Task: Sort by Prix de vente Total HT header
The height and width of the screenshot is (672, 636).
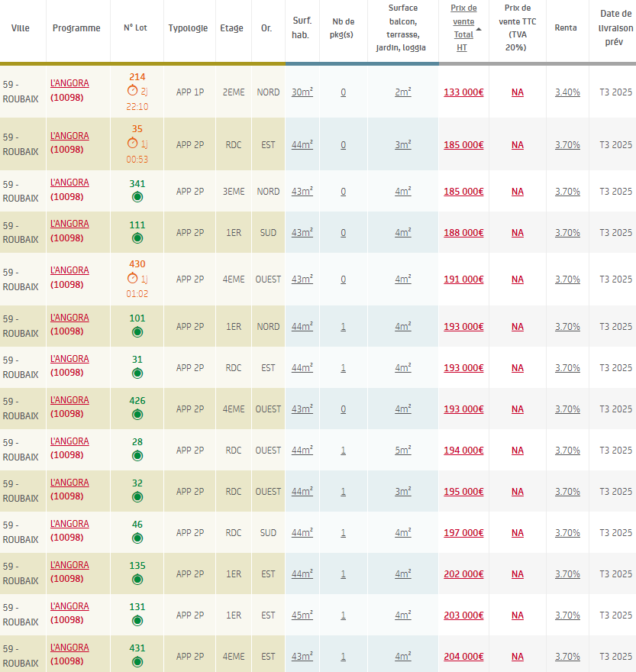Action: [x=463, y=27]
